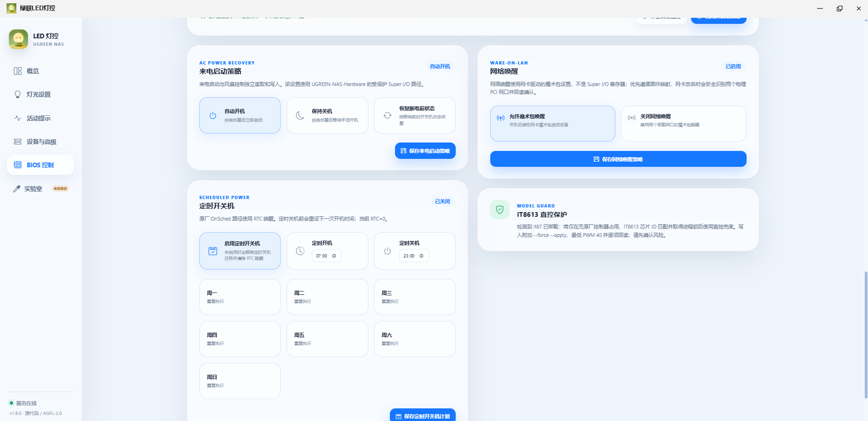Image resolution: width=868 pixels, height=421 pixels.
Task: Toggle 周六 repeat day
Action: [415, 339]
